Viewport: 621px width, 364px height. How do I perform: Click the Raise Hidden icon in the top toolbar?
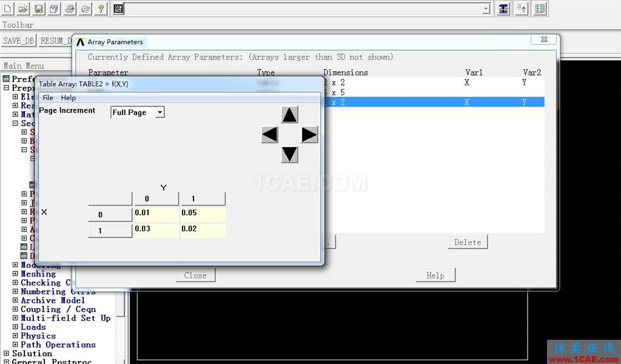[x=503, y=8]
